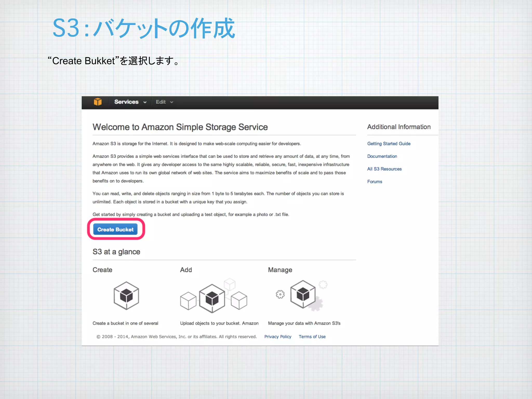Viewport: 532px width, 399px height.
Task: Click the Create heading under S3 at a glance
Action: point(102,270)
